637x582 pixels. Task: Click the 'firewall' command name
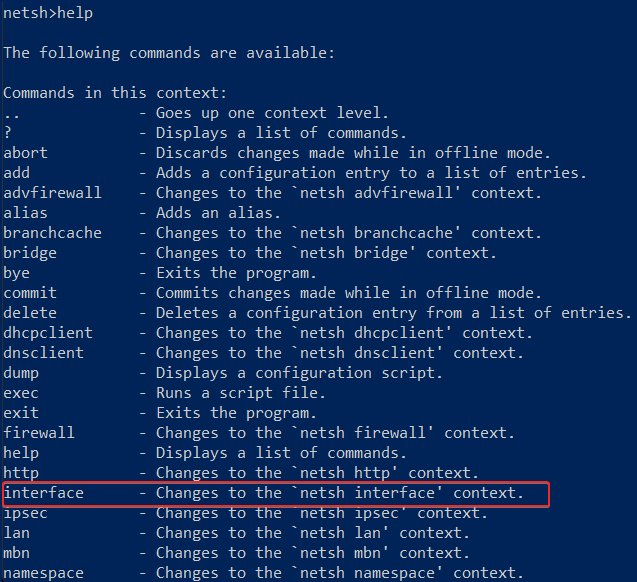click(x=39, y=433)
